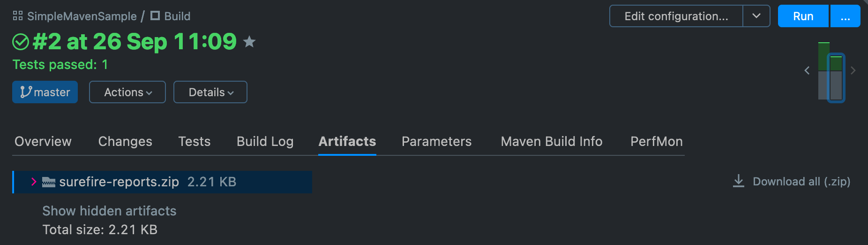The height and width of the screenshot is (245, 868).
Task: Open the Edit configuration dropdown arrow
Action: [x=756, y=16]
